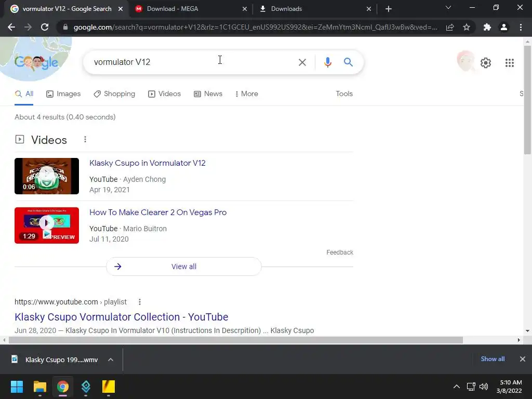The image size is (532, 399).
Task: Open Klasky Csupo Vormulator Collection result
Action: tap(122, 317)
